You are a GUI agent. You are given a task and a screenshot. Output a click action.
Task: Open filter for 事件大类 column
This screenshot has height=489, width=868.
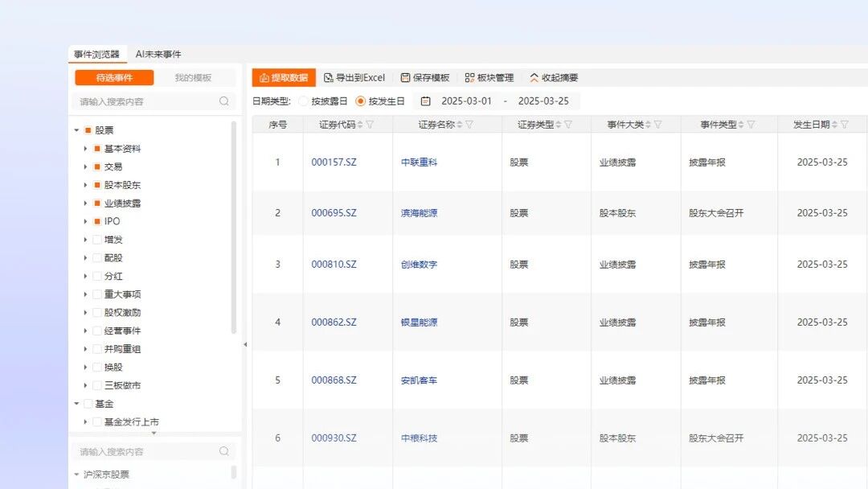pyautogui.click(x=658, y=125)
